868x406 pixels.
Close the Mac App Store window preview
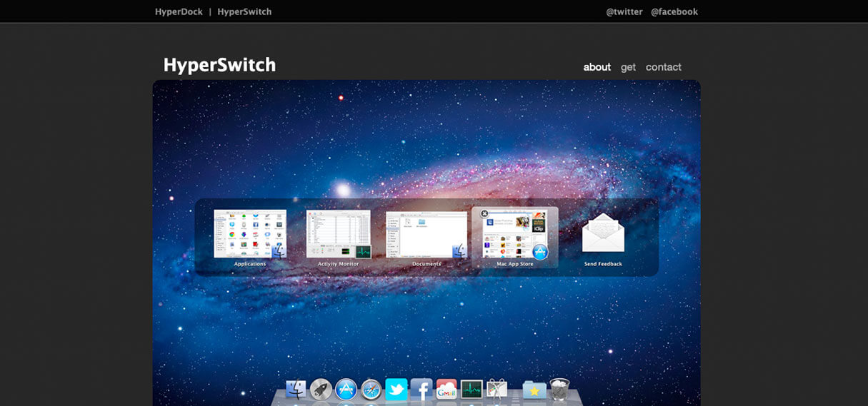484,213
